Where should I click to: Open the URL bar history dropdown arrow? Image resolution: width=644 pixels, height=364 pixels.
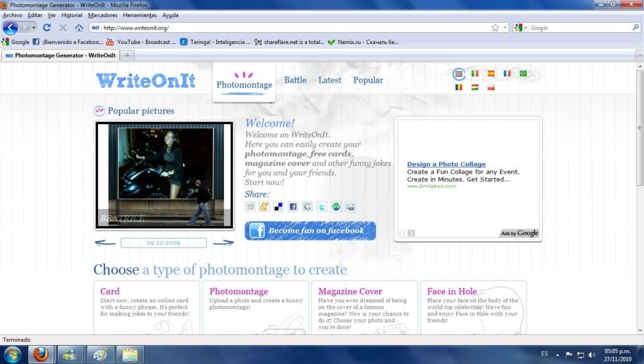(x=505, y=28)
